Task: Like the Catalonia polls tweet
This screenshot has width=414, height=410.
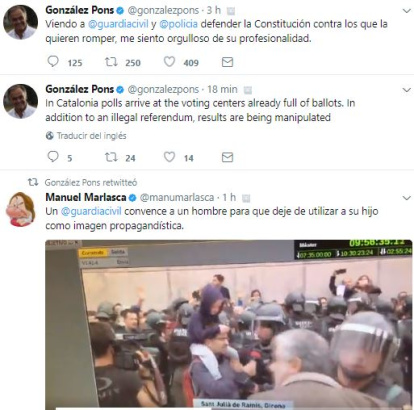Action: 169,157
